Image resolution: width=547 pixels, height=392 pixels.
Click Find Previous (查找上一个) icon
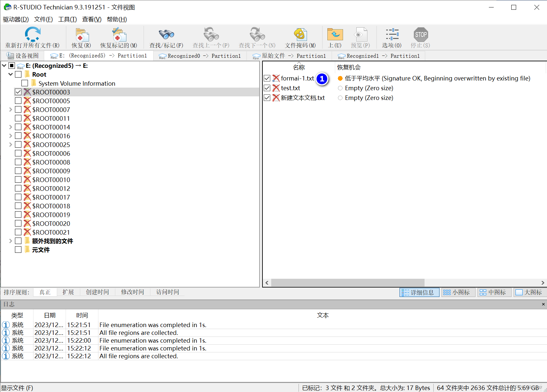[211, 34]
